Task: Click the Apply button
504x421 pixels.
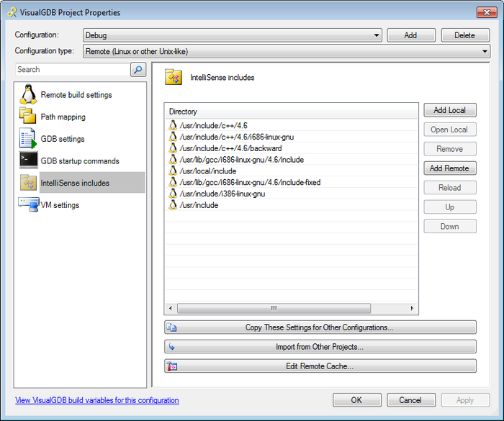Action: 465,400
